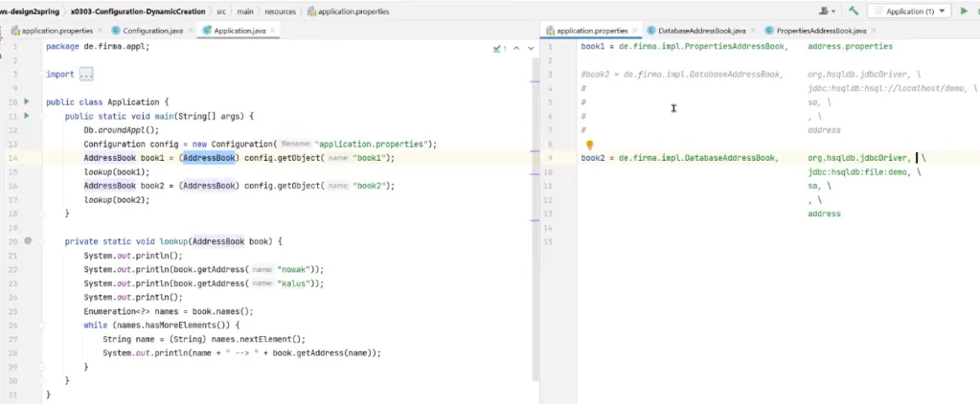Click the "book2" string argument on line 16

coord(370,186)
